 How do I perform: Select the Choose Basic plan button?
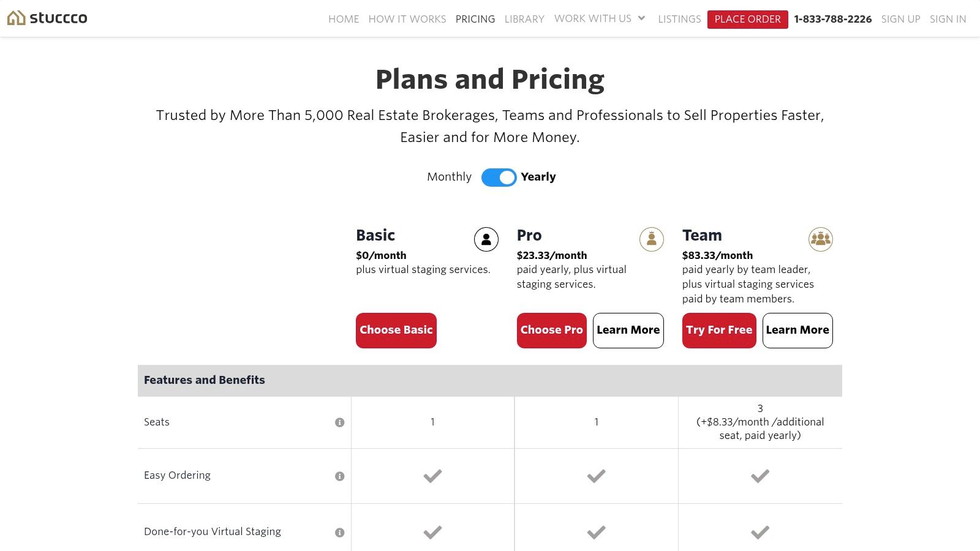(396, 330)
